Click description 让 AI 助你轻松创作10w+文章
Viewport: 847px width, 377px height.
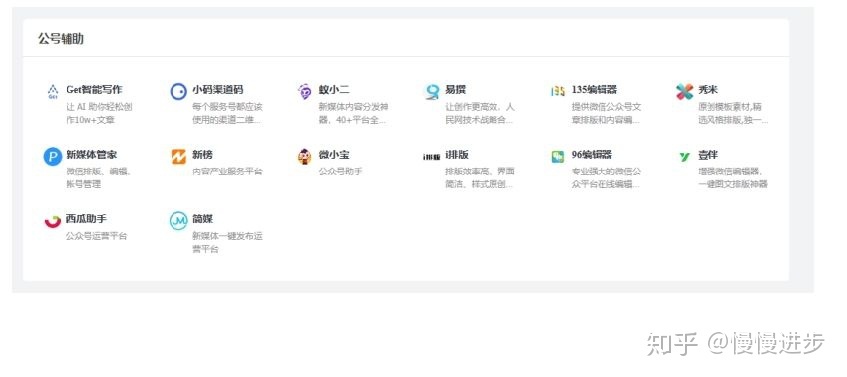99,113
